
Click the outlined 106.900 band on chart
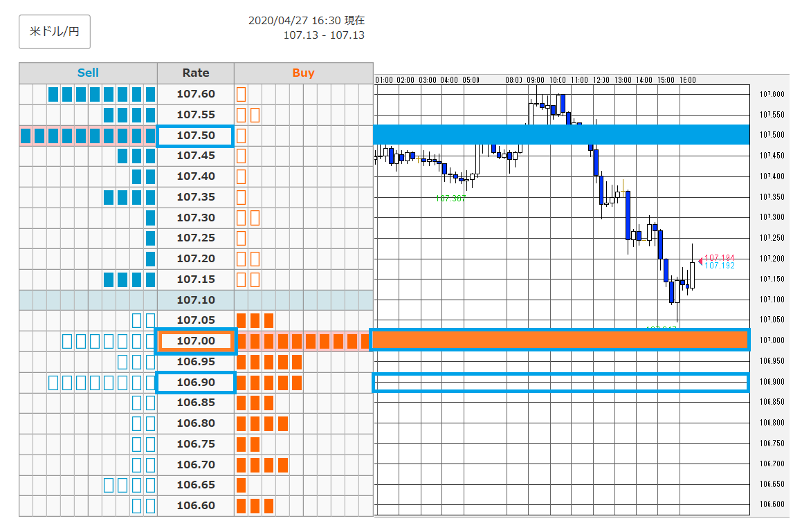(560, 383)
